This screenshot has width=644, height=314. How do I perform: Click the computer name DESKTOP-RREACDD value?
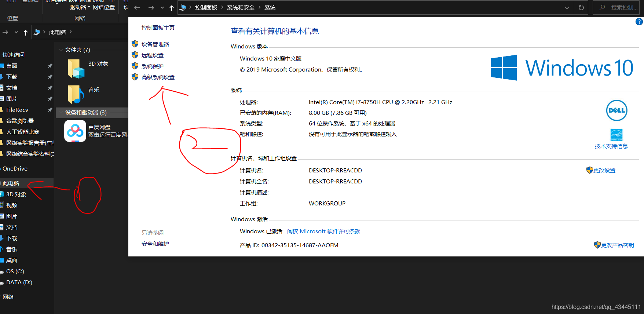coord(335,170)
